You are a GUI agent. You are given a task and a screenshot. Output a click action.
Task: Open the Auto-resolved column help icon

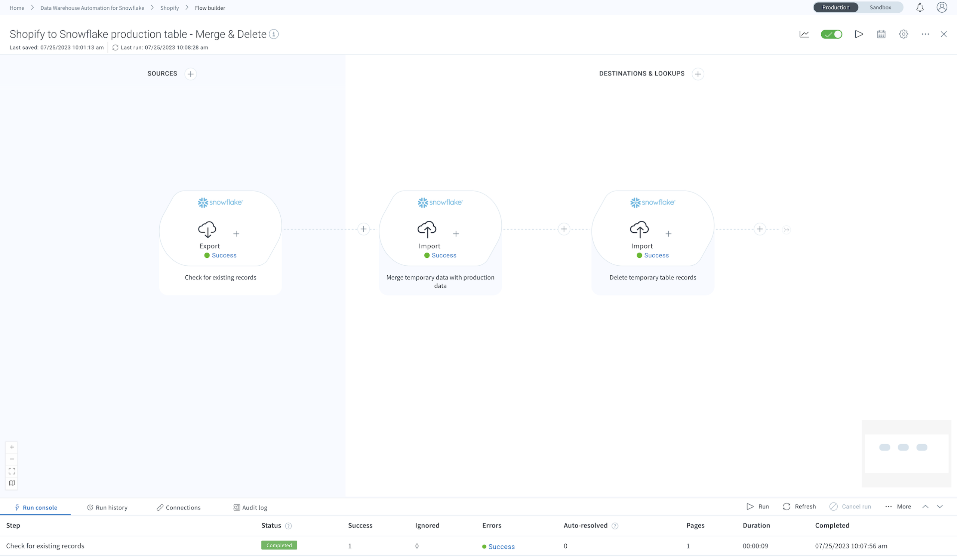pyautogui.click(x=615, y=526)
